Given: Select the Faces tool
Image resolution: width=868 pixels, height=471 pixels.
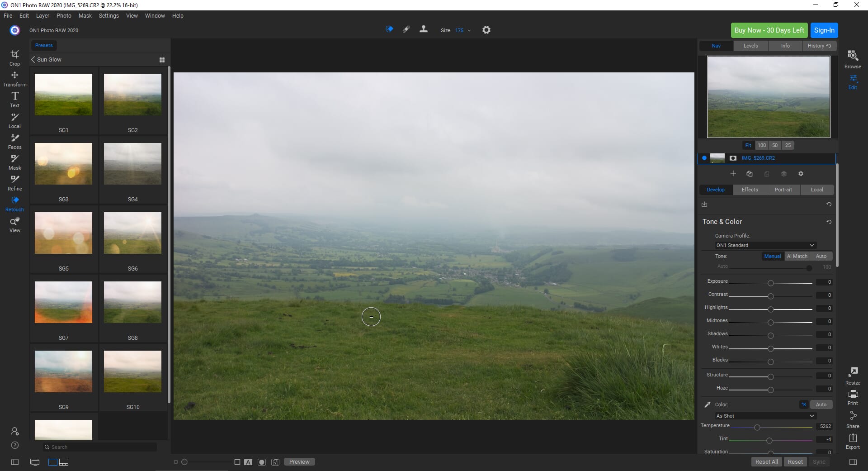Looking at the screenshot, I should 14,141.
